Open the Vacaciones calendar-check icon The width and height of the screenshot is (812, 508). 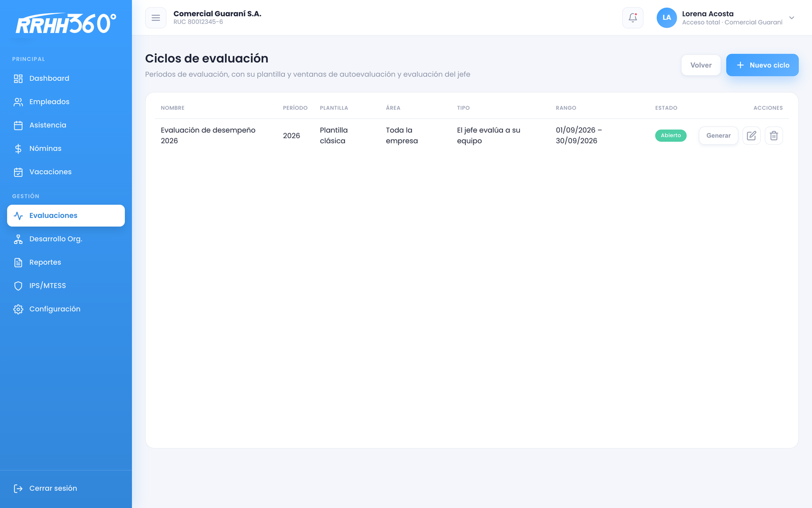pyautogui.click(x=18, y=172)
